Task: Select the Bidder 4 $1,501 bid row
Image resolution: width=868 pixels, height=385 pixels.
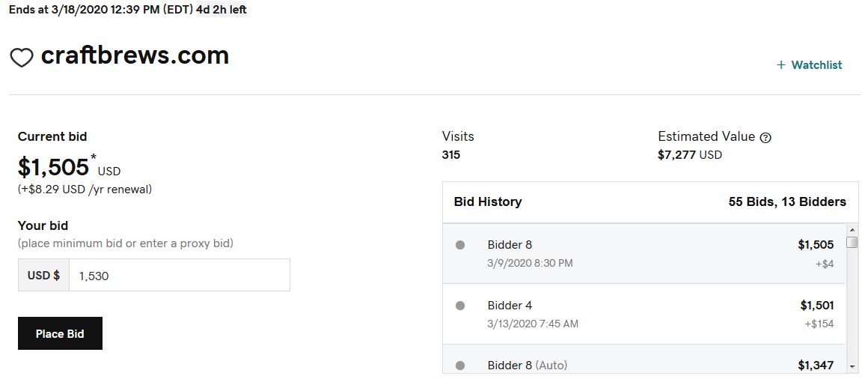Action: (644, 314)
